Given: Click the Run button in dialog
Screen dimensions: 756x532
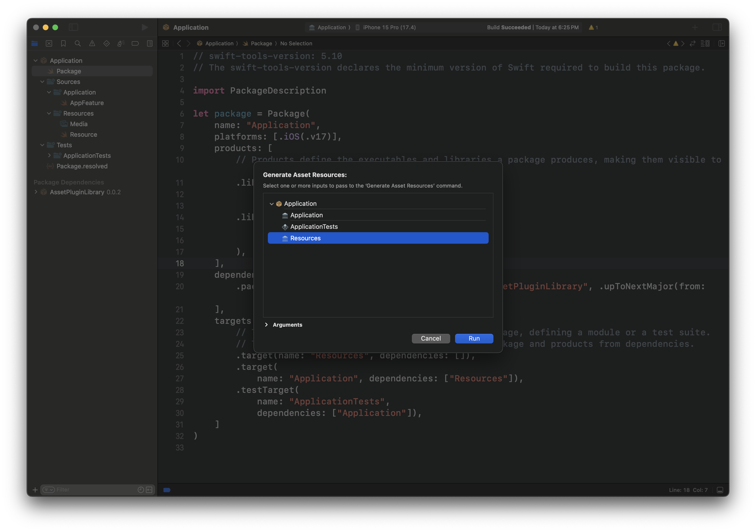Looking at the screenshot, I should pos(474,338).
